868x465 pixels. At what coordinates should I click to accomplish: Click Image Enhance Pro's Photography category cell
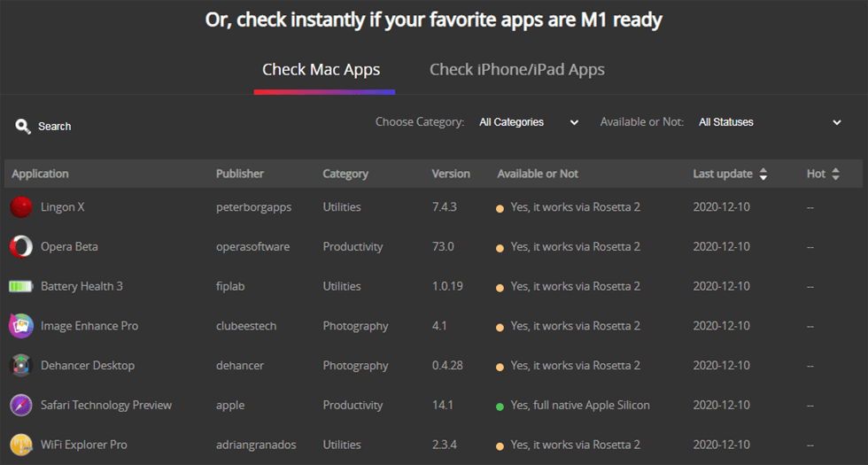(355, 326)
